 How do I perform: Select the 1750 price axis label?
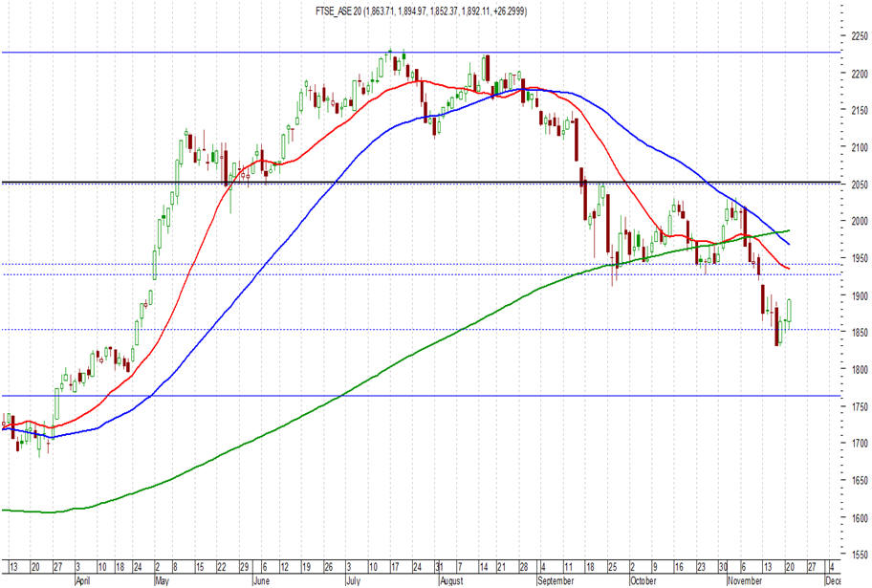(x=860, y=406)
